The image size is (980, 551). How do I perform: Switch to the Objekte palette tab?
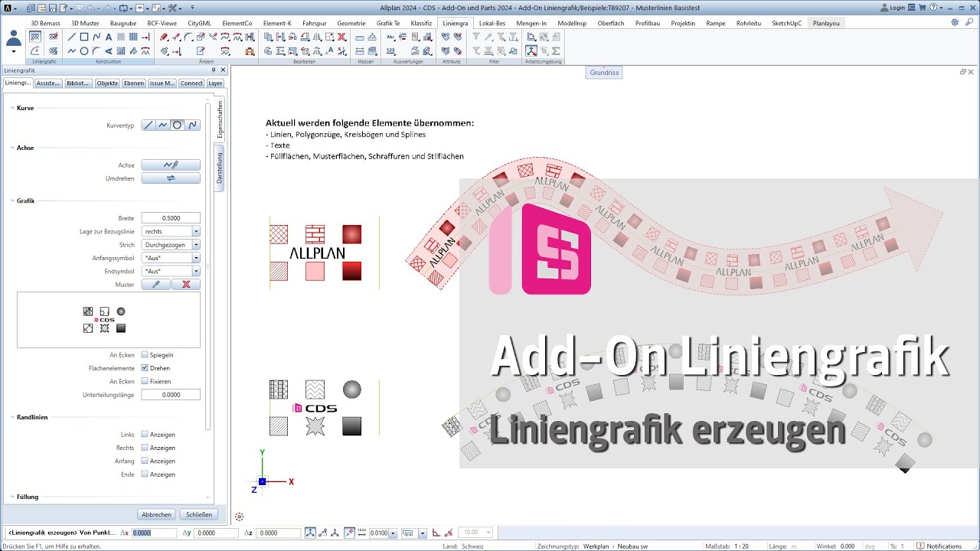click(x=107, y=83)
